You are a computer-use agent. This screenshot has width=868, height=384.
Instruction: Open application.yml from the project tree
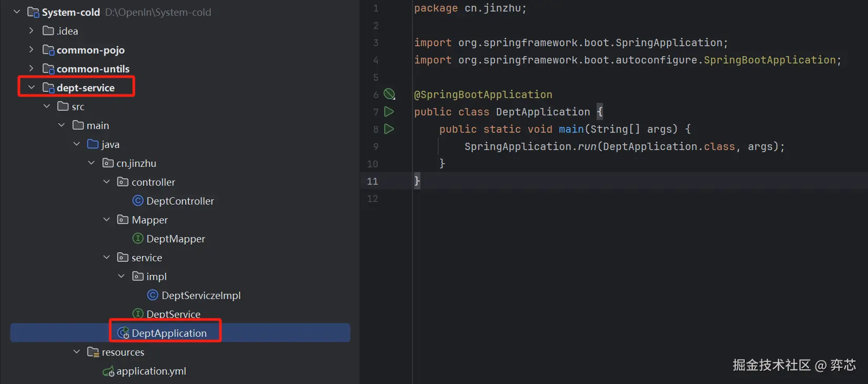pyautogui.click(x=151, y=371)
